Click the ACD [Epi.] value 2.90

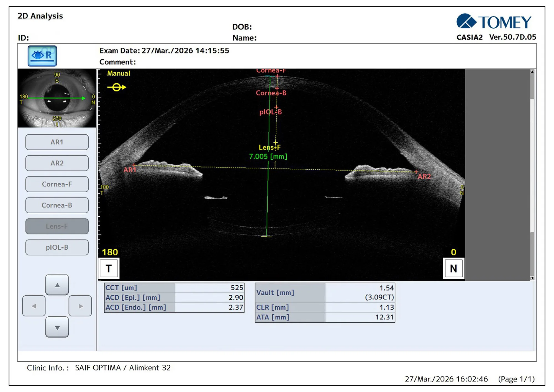[236, 298]
